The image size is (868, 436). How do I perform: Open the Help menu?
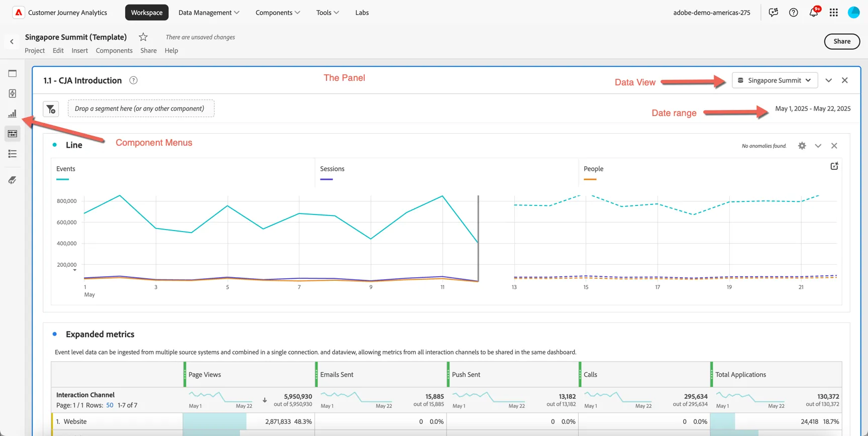[171, 50]
